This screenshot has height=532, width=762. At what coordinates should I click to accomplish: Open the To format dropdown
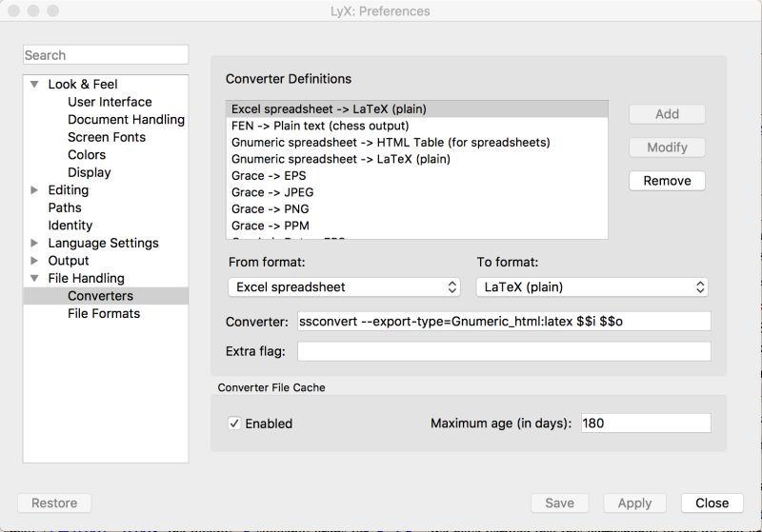pos(592,286)
